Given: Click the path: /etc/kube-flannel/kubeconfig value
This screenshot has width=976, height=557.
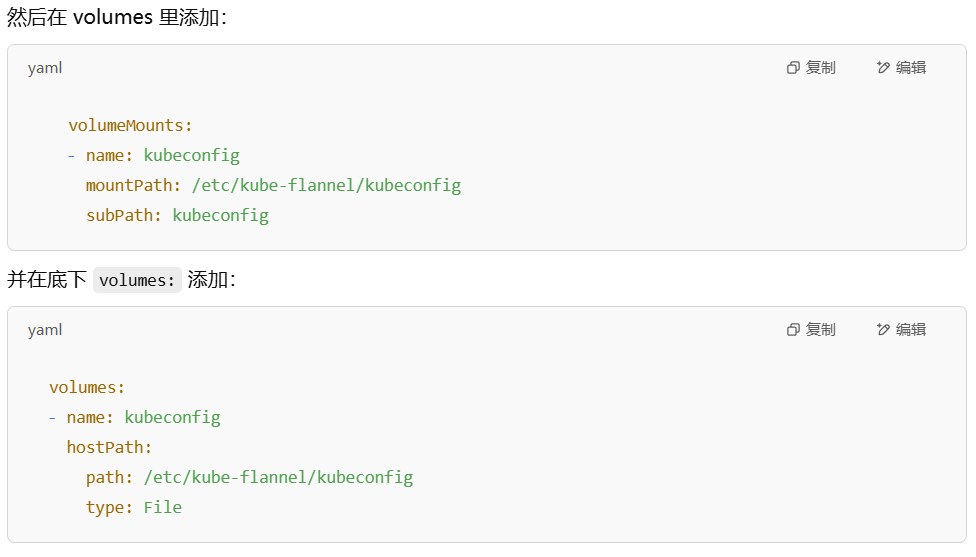Looking at the screenshot, I should point(278,477).
